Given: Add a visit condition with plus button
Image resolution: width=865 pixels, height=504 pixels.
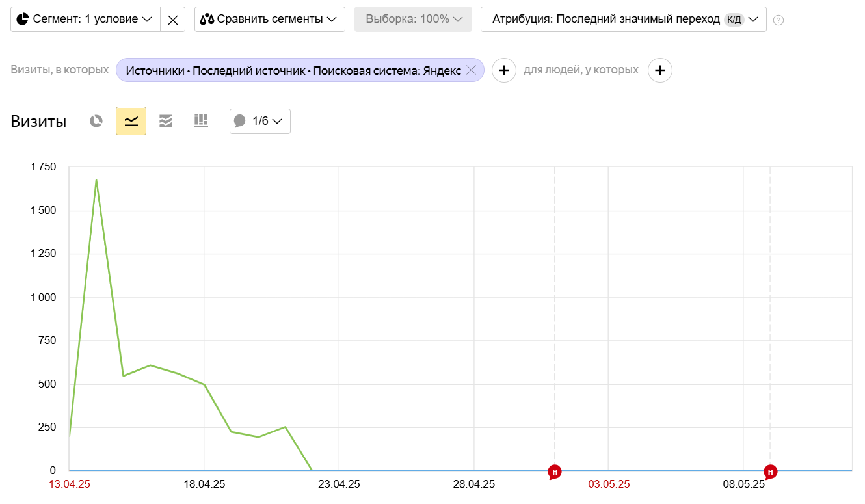Looking at the screenshot, I should point(503,70).
